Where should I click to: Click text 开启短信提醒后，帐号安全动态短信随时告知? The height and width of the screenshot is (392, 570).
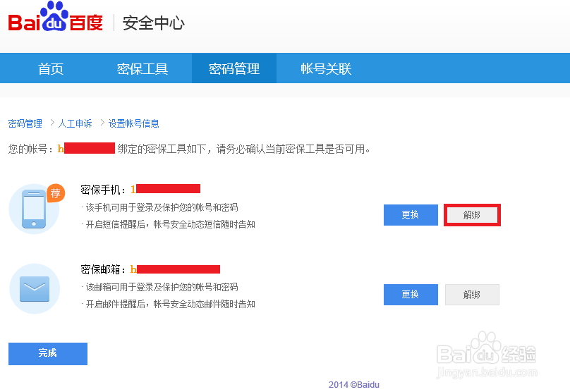click(x=170, y=224)
